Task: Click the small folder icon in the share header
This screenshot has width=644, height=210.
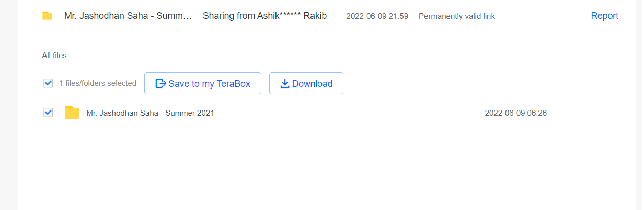Action: 48,16
